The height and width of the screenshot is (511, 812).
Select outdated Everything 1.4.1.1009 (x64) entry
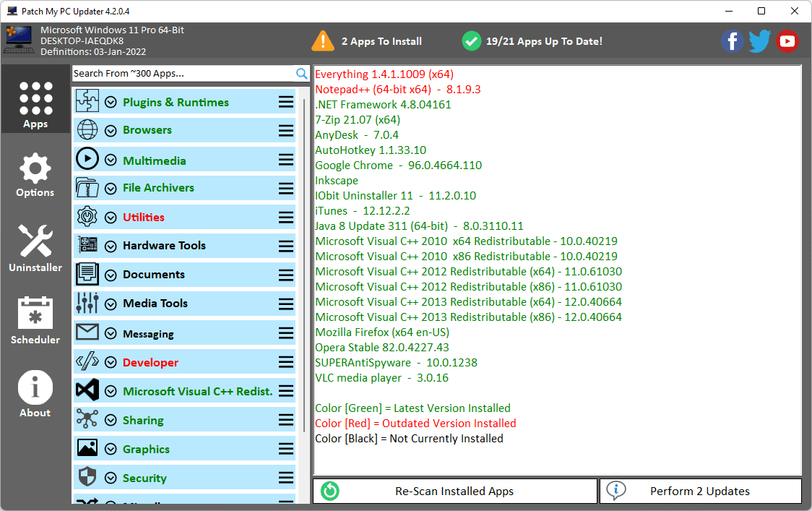[x=384, y=74]
